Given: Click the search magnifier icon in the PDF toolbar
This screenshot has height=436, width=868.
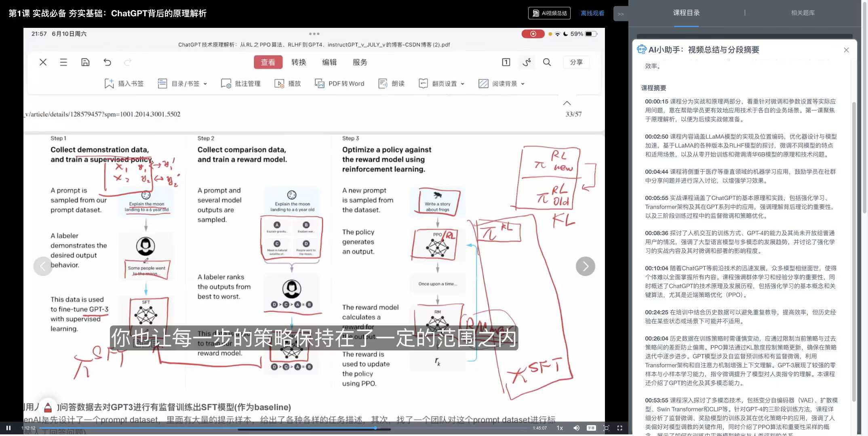Looking at the screenshot, I should 547,62.
